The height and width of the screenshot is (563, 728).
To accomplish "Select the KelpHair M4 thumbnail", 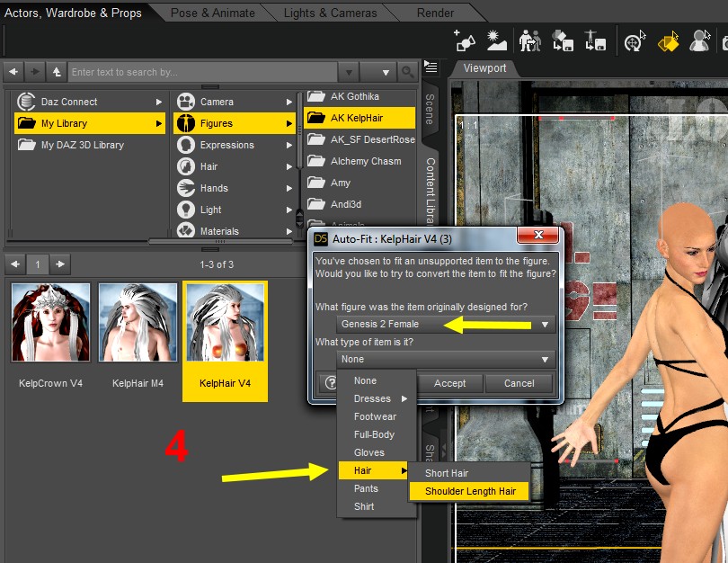I will 138,322.
